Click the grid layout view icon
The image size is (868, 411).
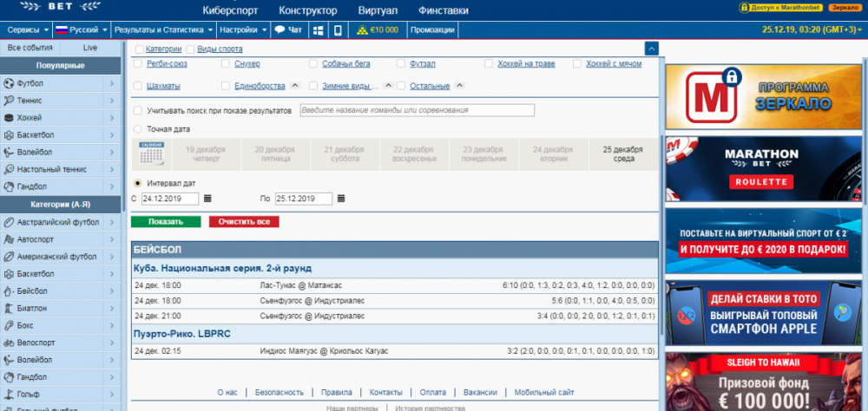tap(318, 29)
